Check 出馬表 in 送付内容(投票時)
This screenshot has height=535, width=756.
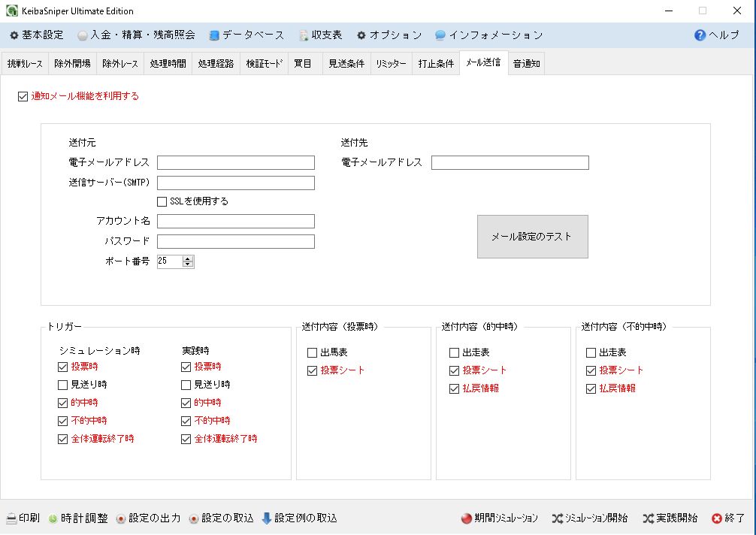312,353
